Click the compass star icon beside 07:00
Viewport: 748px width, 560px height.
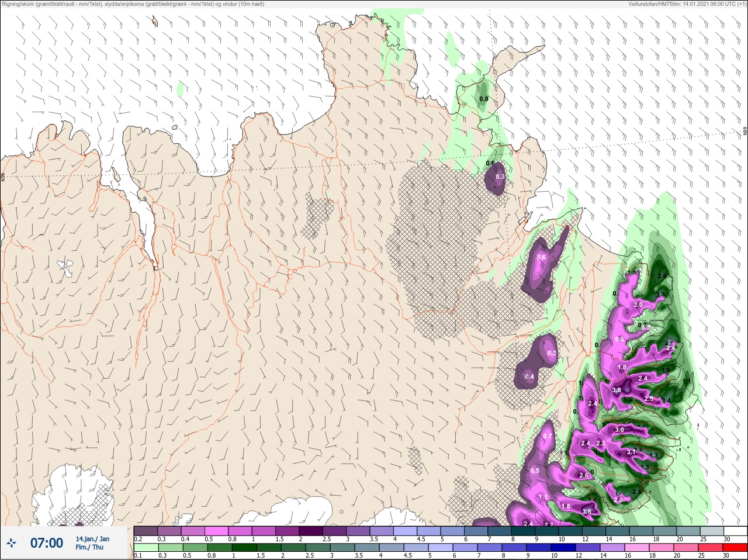click(x=11, y=543)
